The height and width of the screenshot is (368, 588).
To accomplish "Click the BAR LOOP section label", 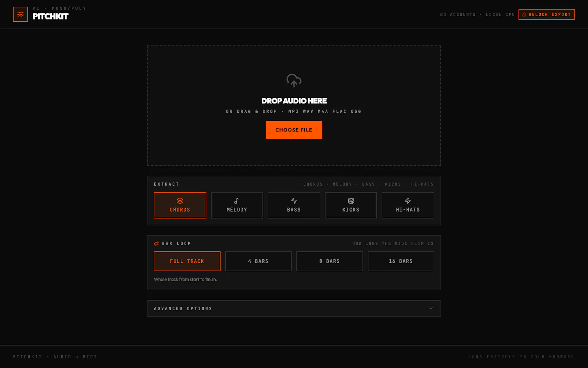I will 176,244.
